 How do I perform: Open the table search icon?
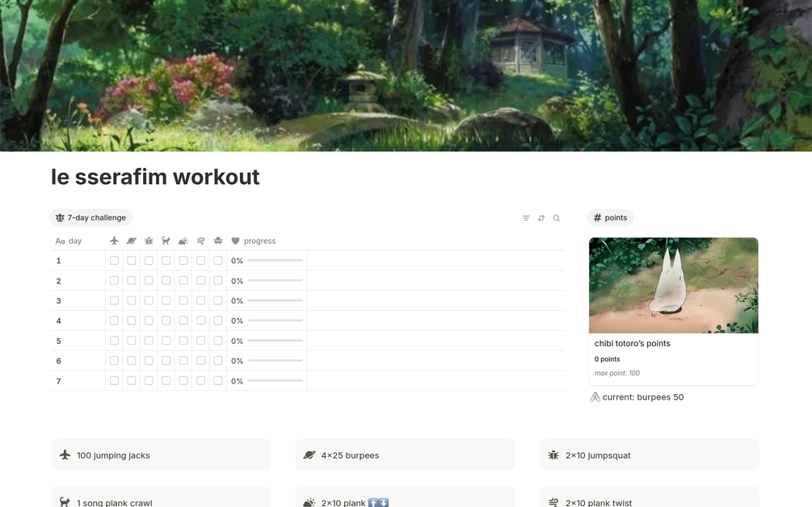click(x=556, y=218)
